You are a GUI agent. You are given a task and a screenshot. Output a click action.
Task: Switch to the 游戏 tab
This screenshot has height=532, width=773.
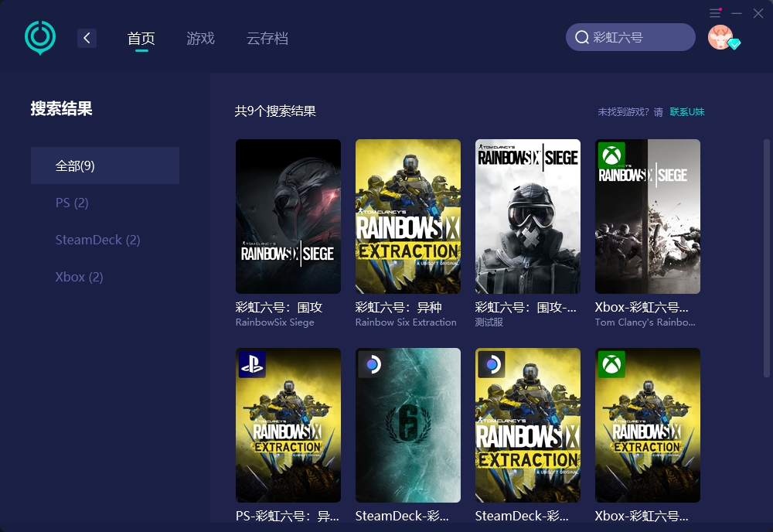pos(200,38)
